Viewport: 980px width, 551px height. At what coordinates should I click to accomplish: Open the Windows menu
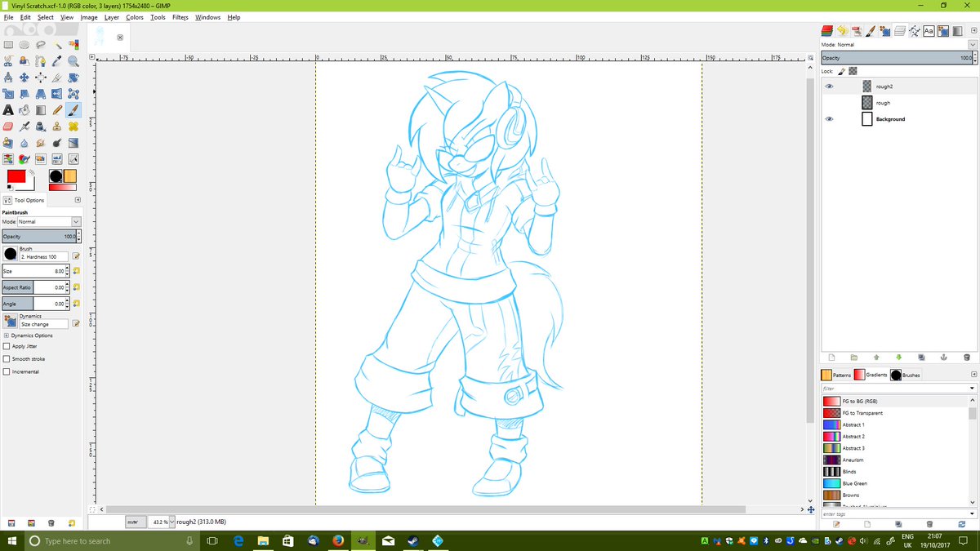coord(208,17)
